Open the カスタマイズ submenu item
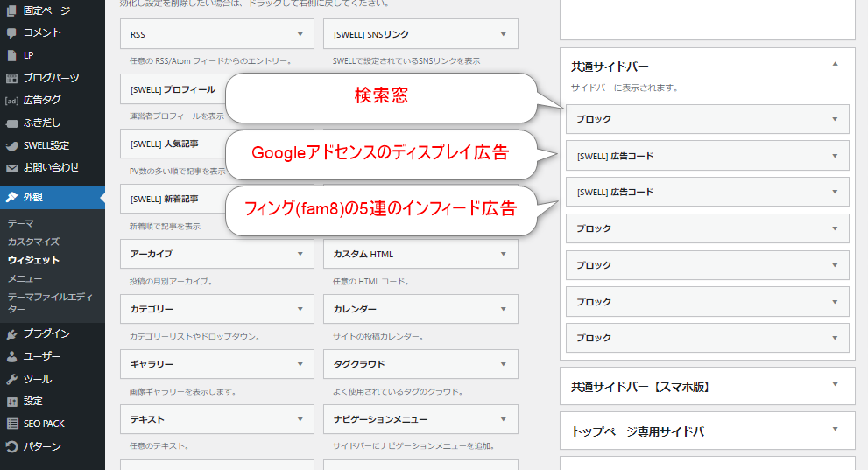 click(x=33, y=242)
